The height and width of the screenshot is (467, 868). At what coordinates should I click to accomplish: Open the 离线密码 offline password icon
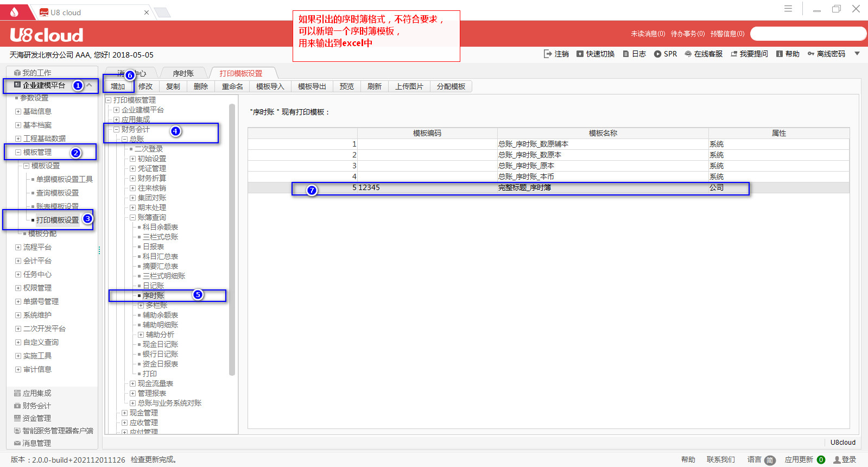point(811,54)
